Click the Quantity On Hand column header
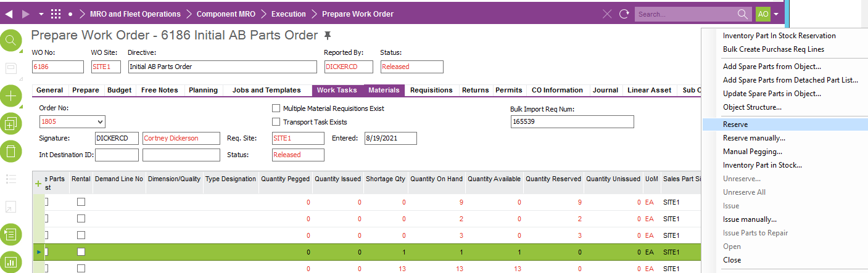This screenshot has width=868, height=273. pos(436,179)
